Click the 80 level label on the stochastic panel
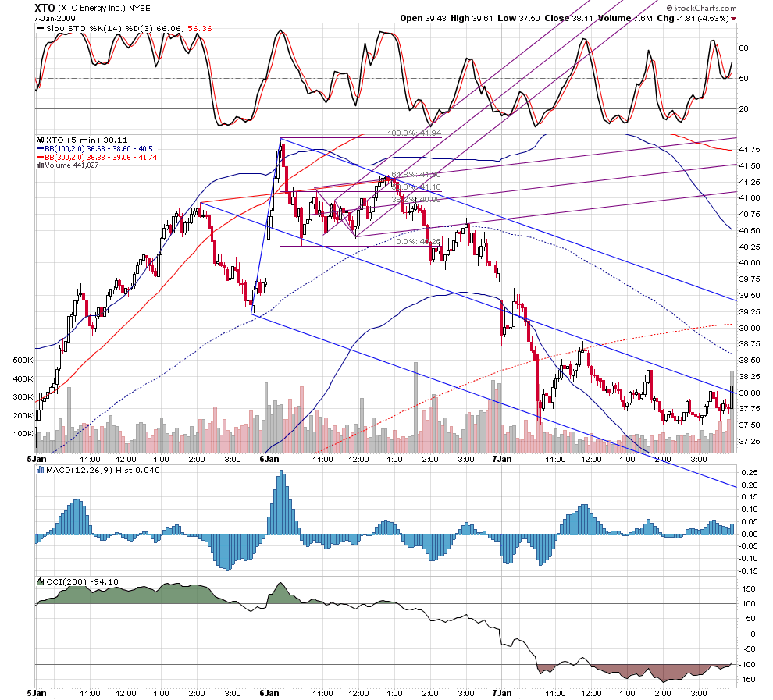This screenshot has height=700, width=773. (743, 48)
